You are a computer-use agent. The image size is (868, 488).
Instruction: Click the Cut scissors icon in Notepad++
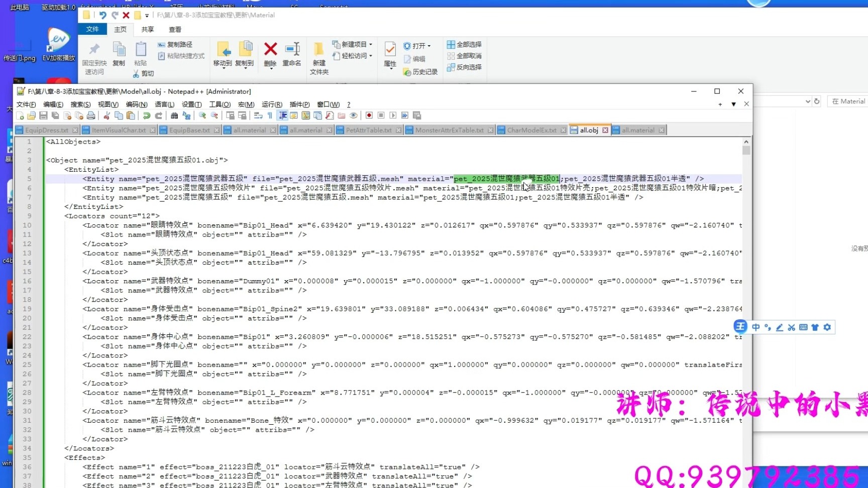pyautogui.click(x=106, y=115)
